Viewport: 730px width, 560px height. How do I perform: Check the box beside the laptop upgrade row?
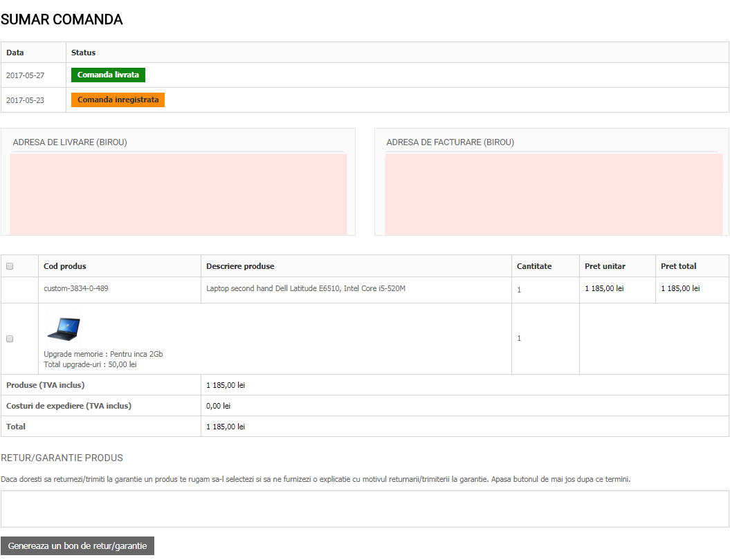[x=10, y=339]
